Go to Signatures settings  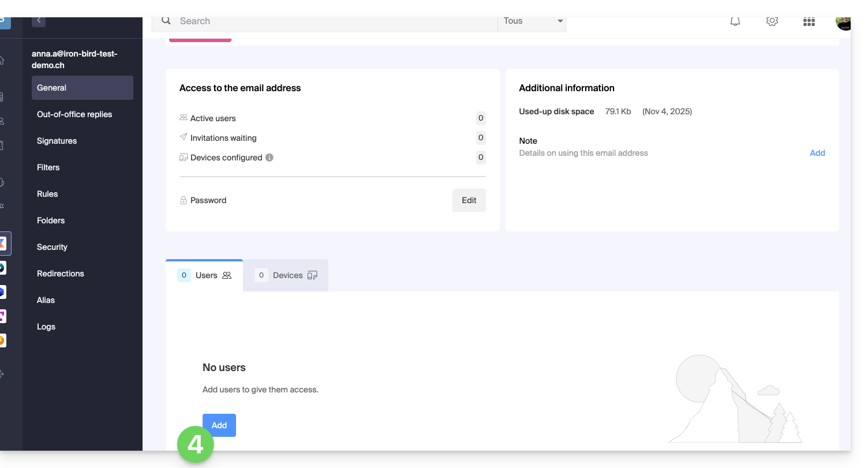pos(57,141)
